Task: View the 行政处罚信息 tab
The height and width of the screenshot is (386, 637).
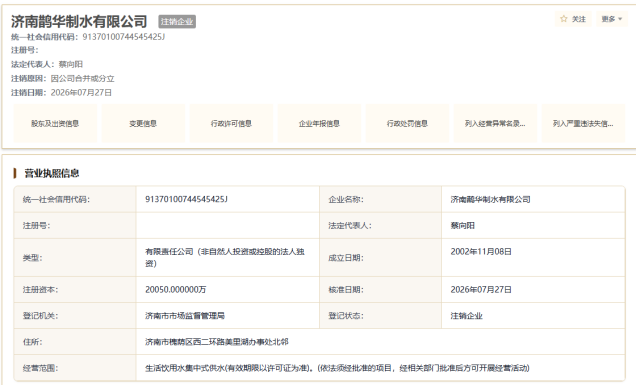Action: tap(407, 123)
